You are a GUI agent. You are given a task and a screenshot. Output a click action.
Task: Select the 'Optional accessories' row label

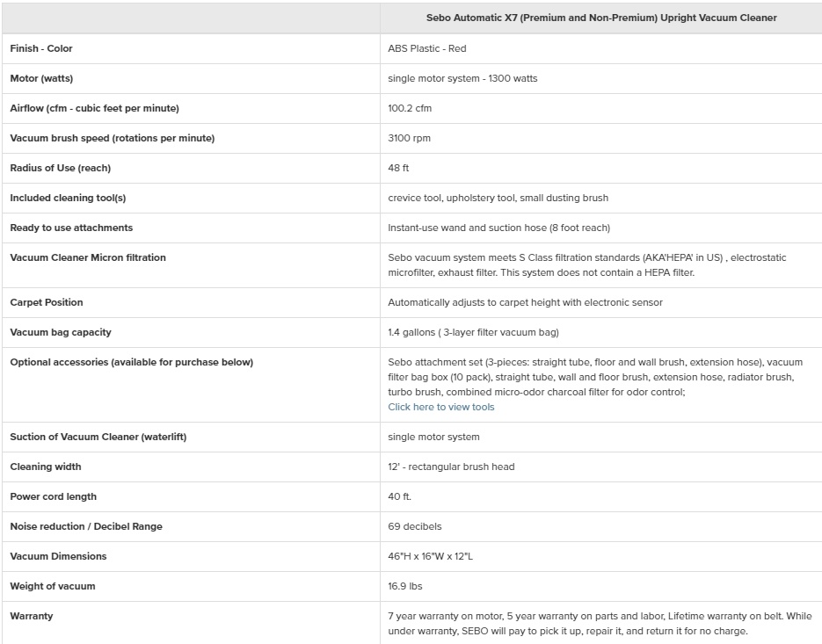tap(131, 362)
